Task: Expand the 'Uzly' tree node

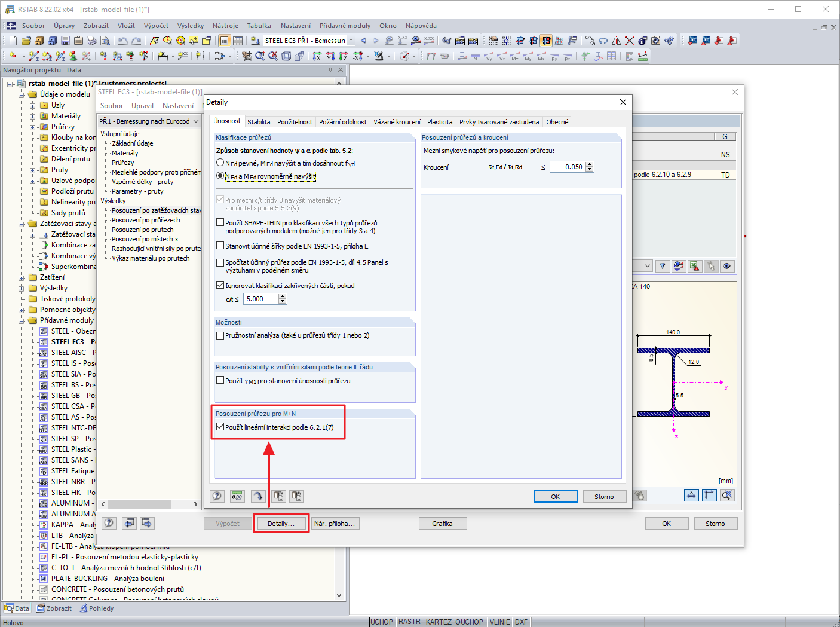Action: coord(33,105)
